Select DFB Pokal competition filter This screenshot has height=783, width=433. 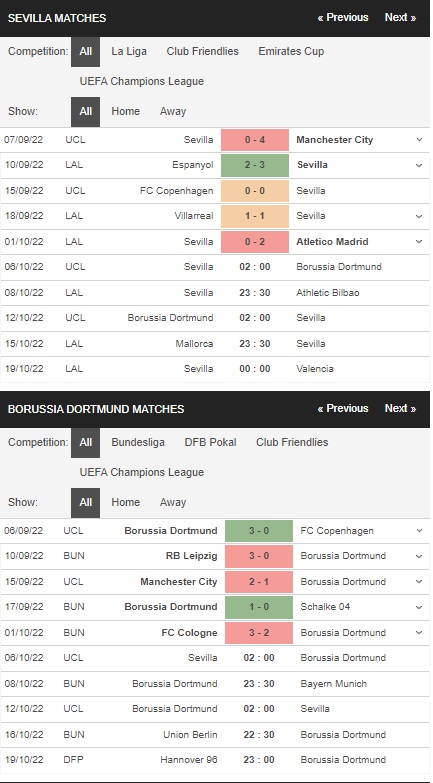[210, 442]
